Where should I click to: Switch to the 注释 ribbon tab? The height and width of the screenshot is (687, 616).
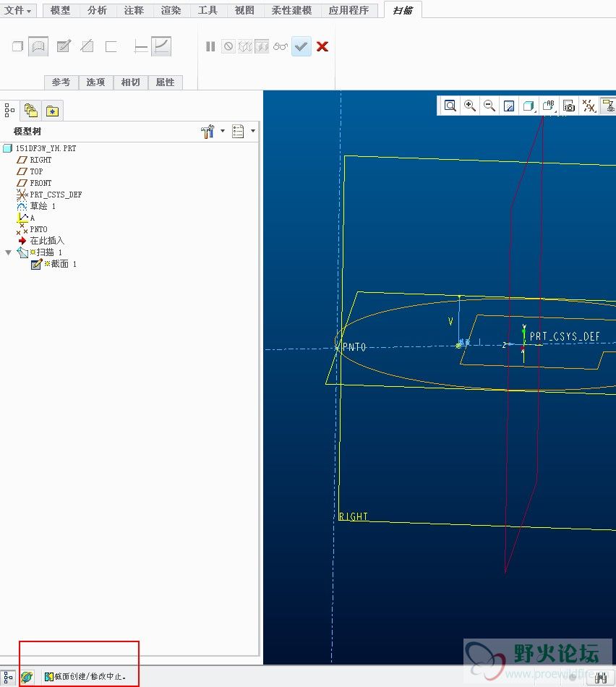coord(134,10)
